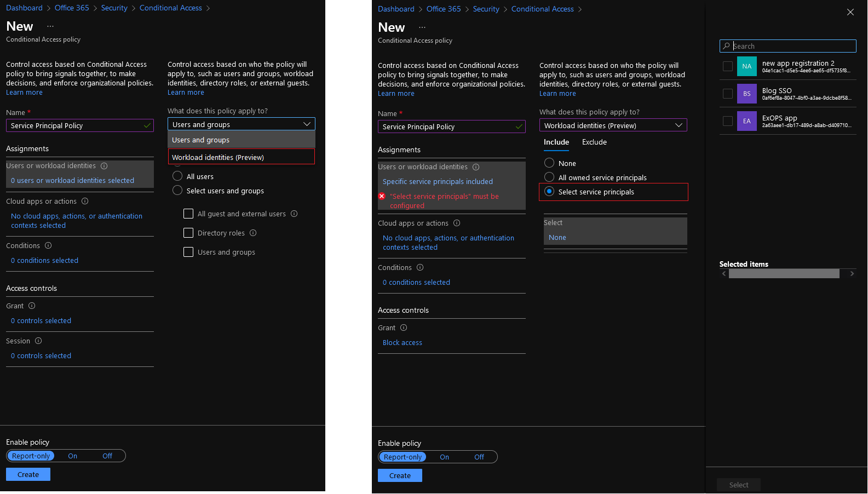Screen dimensions: 868x494
Task: Show info for Conditions in left panel
Action: tap(48, 246)
